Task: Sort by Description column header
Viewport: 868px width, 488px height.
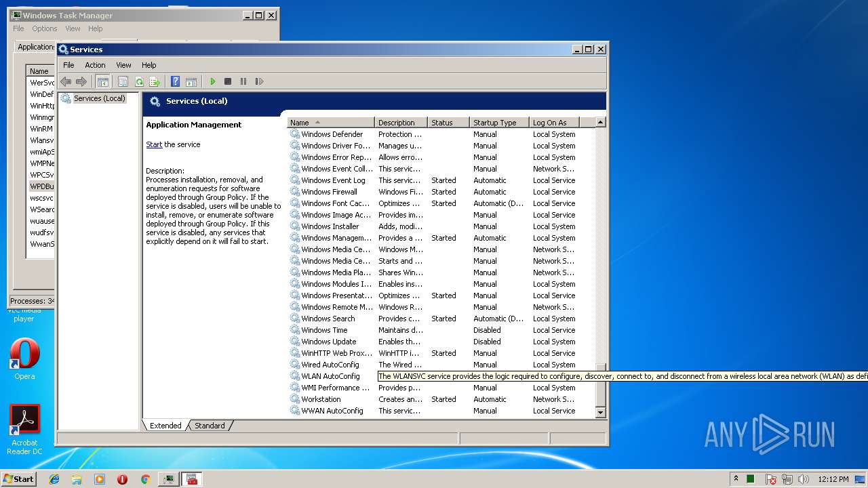Action: tap(401, 123)
